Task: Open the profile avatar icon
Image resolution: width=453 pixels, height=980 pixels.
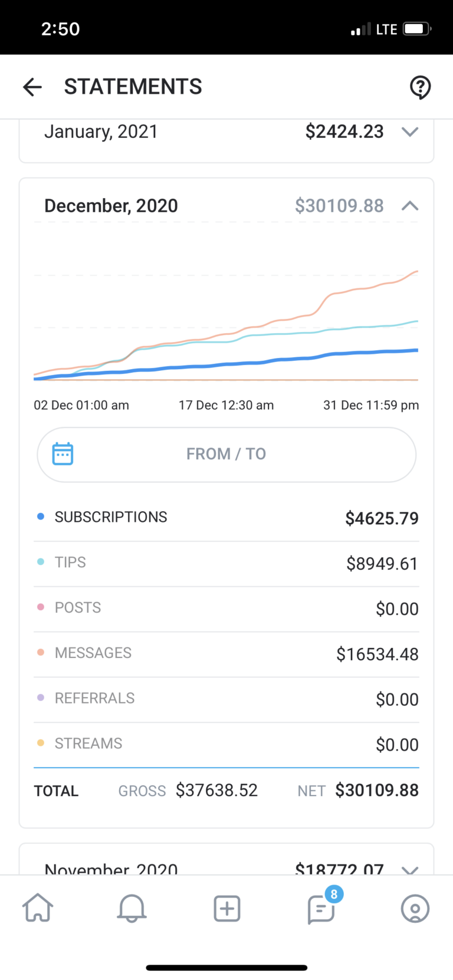Action: pyautogui.click(x=415, y=908)
